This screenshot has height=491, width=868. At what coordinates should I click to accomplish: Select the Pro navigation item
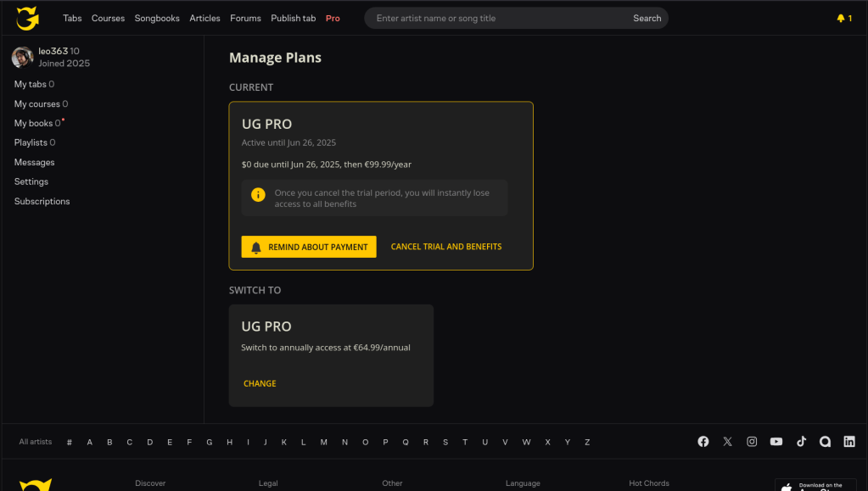333,18
